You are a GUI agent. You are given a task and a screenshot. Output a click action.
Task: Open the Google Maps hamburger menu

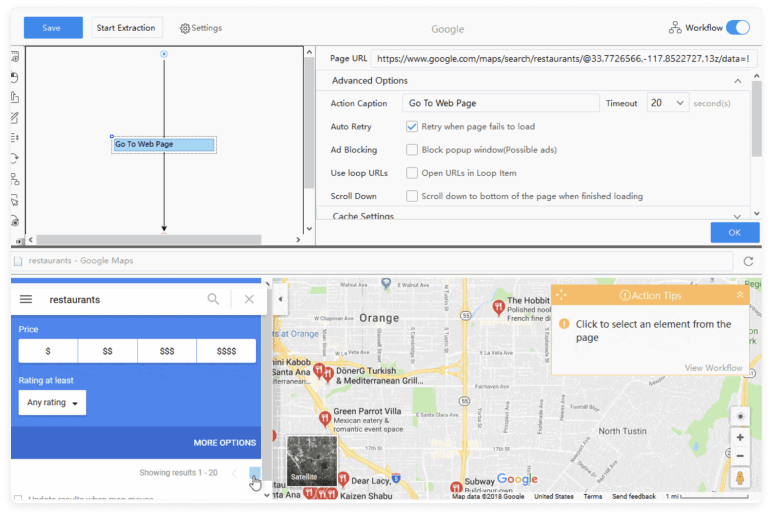[26, 299]
